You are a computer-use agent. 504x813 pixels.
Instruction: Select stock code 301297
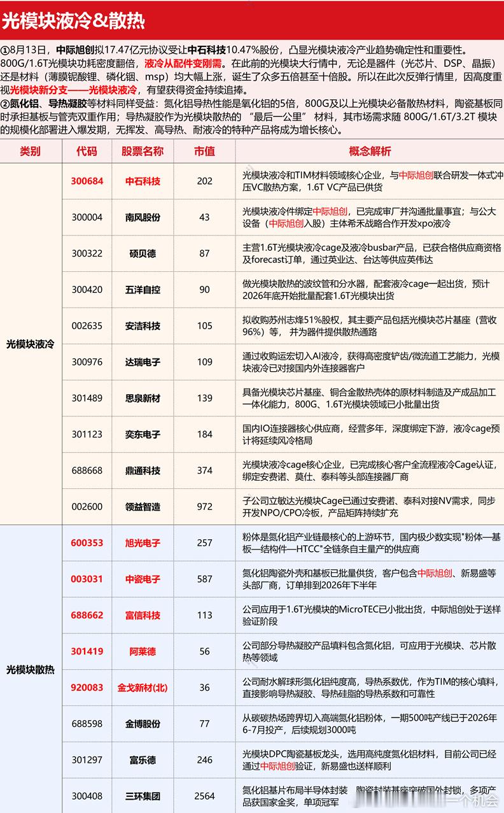(x=87, y=760)
